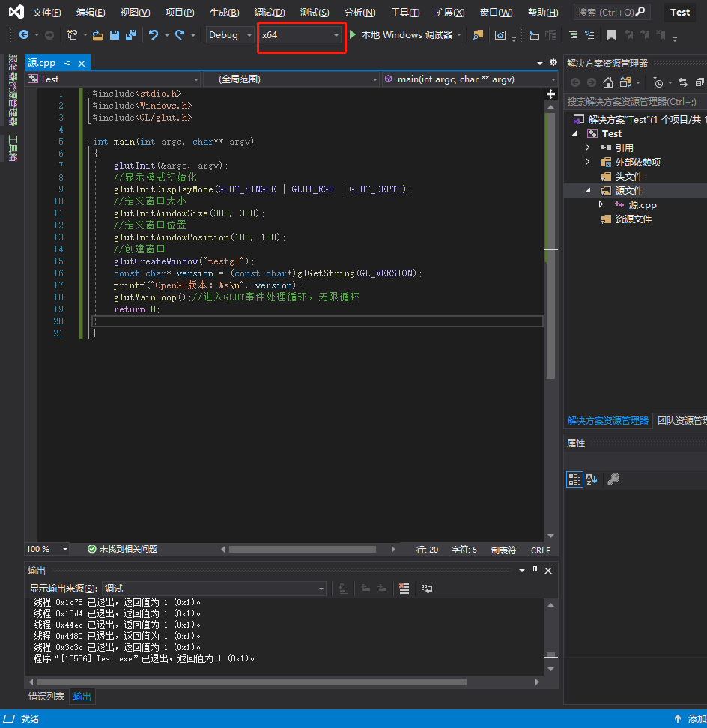Clear all output with the red X icon
Image resolution: width=707 pixels, height=728 pixels.
[404, 589]
